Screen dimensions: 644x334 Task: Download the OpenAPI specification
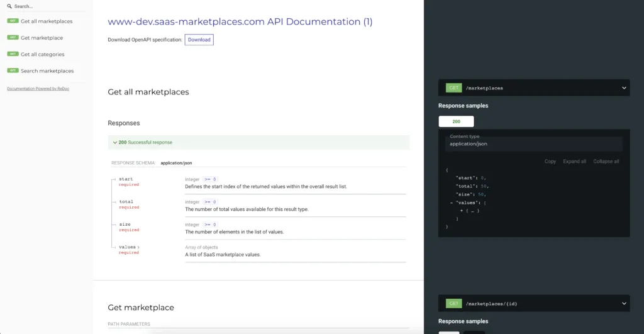click(199, 40)
